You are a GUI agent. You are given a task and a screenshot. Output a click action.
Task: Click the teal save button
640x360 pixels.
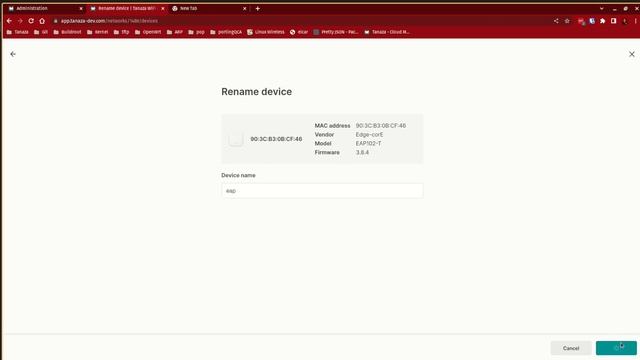(616, 348)
